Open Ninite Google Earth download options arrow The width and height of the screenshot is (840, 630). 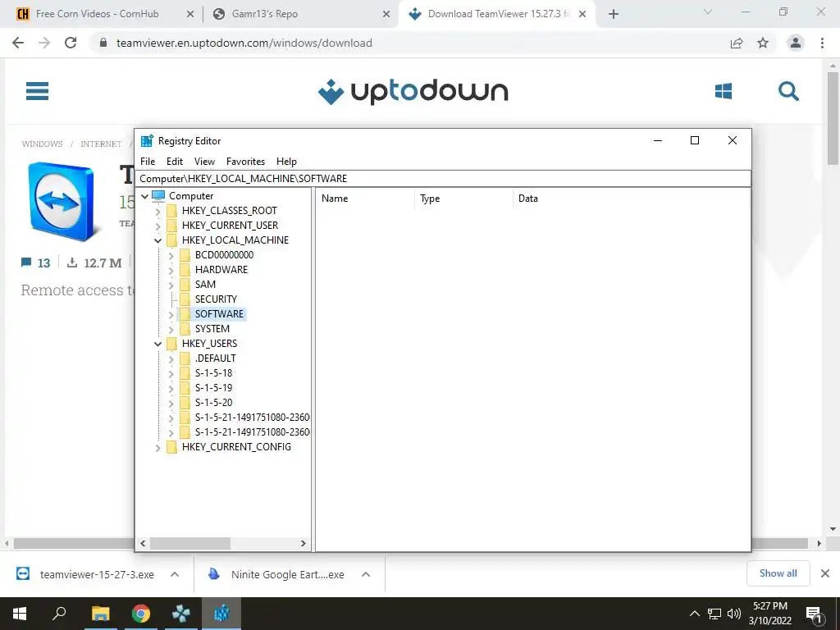(x=366, y=574)
